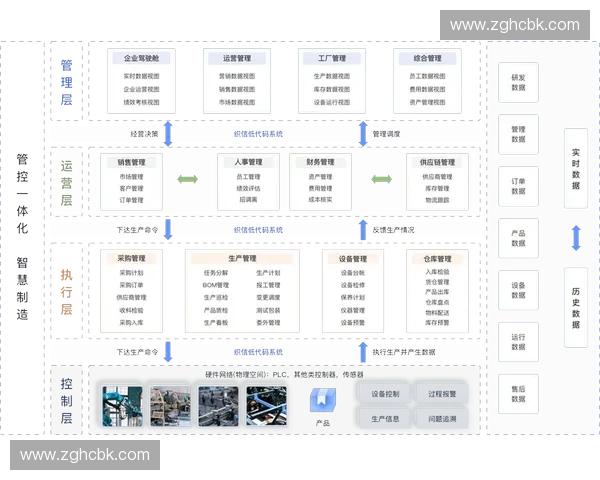Open 成本核实 in 财务管理 box
This screenshot has width=600, height=480.
[x=320, y=199]
